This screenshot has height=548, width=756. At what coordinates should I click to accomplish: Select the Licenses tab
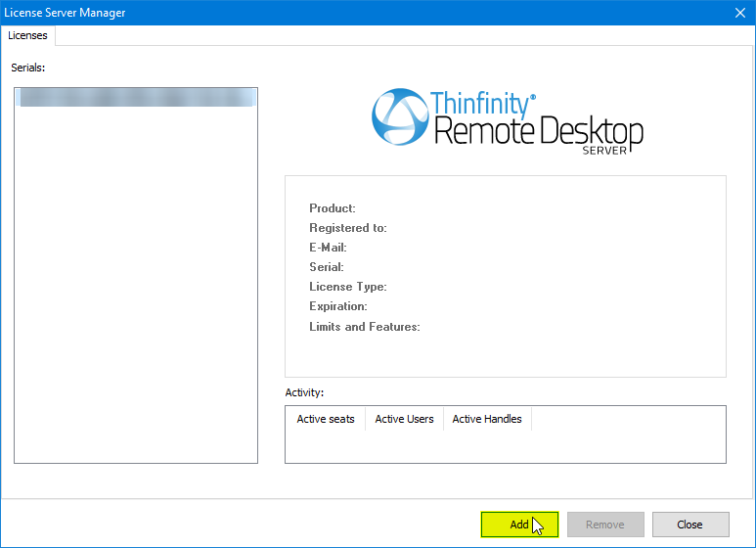click(x=27, y=35)
